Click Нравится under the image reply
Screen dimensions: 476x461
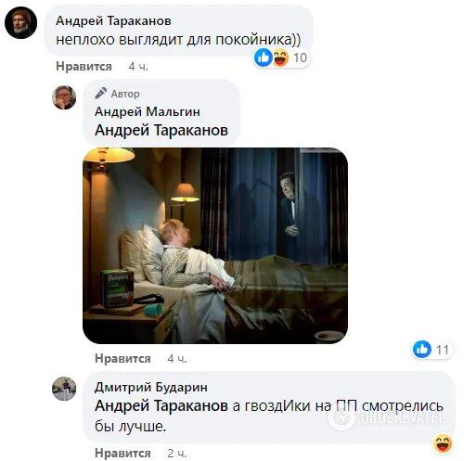(x=122, y=359)
